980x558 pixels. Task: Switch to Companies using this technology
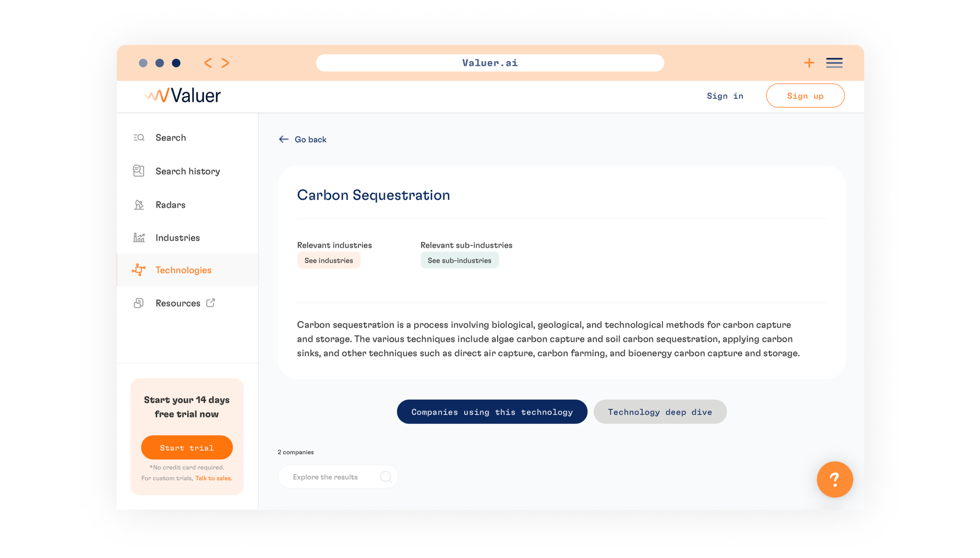point(491,412)
